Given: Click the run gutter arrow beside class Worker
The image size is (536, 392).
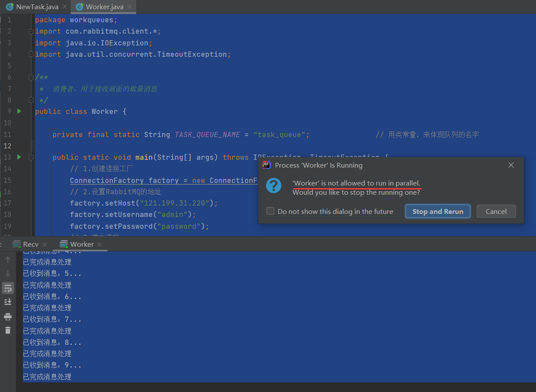Looking at the screenshot, I should click(19, 111).
